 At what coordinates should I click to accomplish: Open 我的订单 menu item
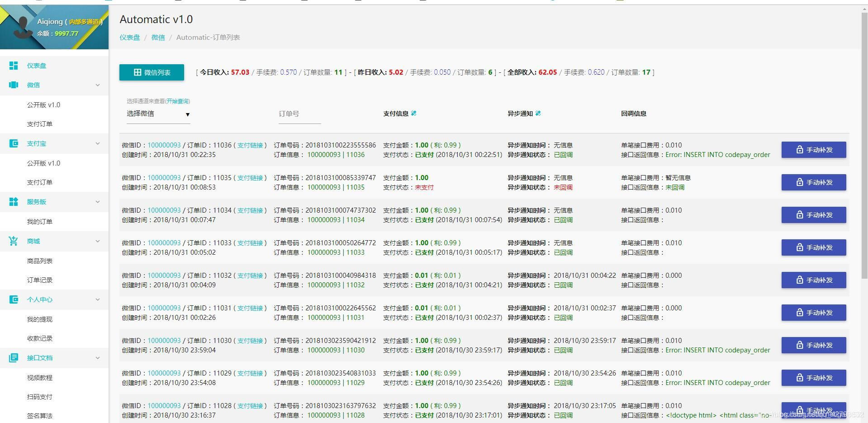click(x=40, y=222)
